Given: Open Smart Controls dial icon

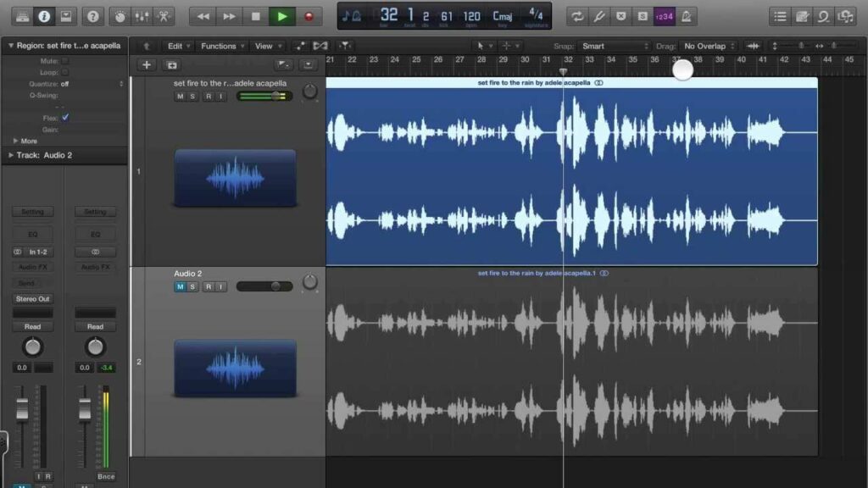Looking at the screenshot, I should click(x=120, y=17).
